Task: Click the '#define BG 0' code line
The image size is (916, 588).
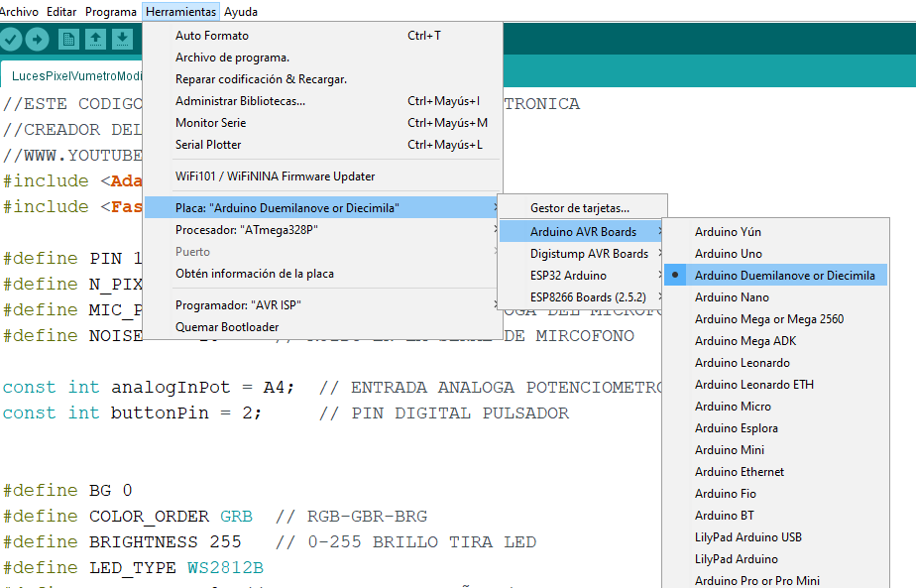Action: pos(67,491)
